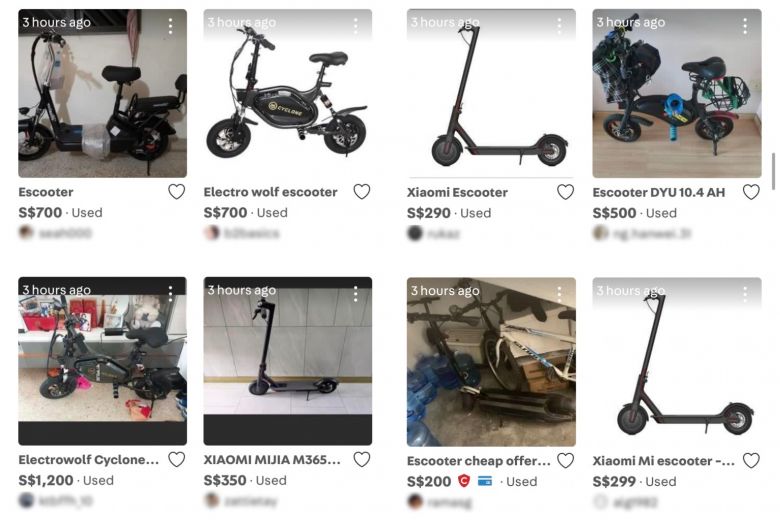780x520 pixels.
Task: Toggle heart on Xiaomi Escooter listing
Action: (x=565, y=192)
